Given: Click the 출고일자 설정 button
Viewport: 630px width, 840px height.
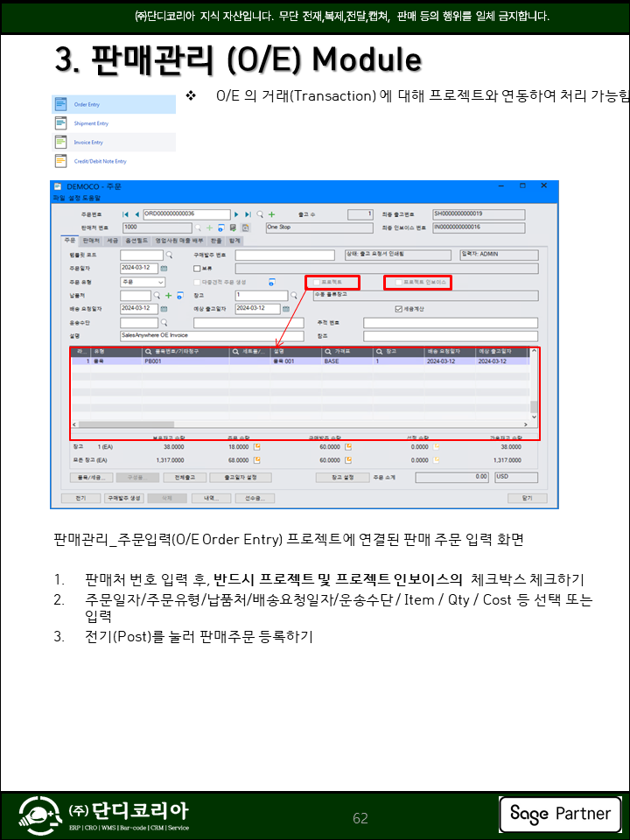Looking at the screenshot, I should click(x=241, y=478).
